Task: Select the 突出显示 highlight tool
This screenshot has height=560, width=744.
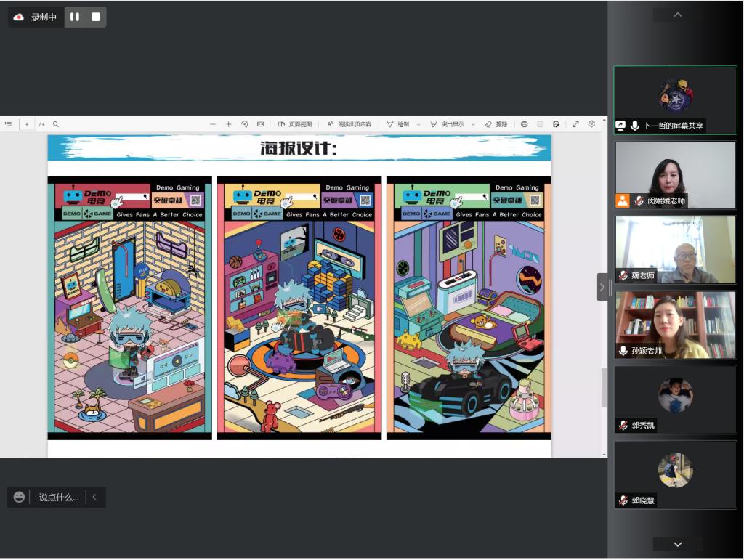Action: pyautogui.click(x=447, y=124)
